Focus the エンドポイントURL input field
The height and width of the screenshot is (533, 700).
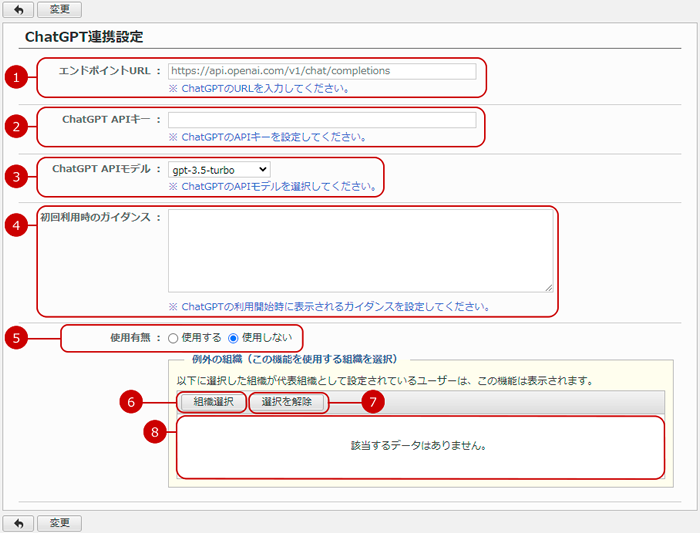click(x=322, y=71)
